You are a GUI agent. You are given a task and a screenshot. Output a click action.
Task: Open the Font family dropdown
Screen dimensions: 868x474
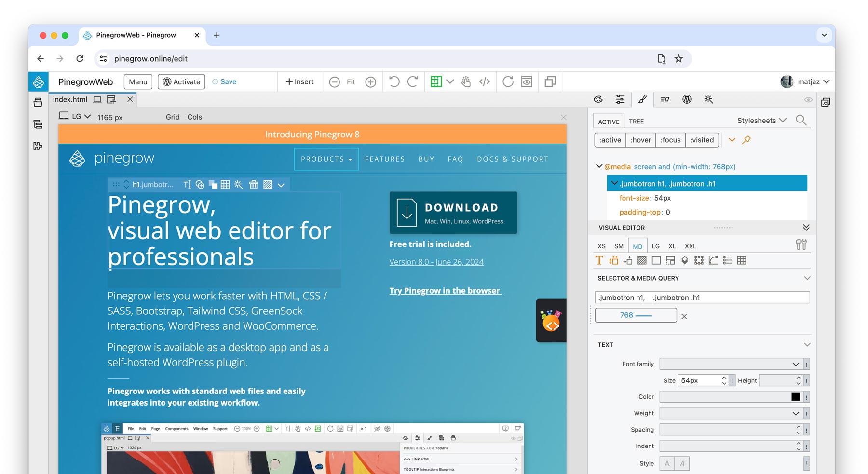click(730, 364)
